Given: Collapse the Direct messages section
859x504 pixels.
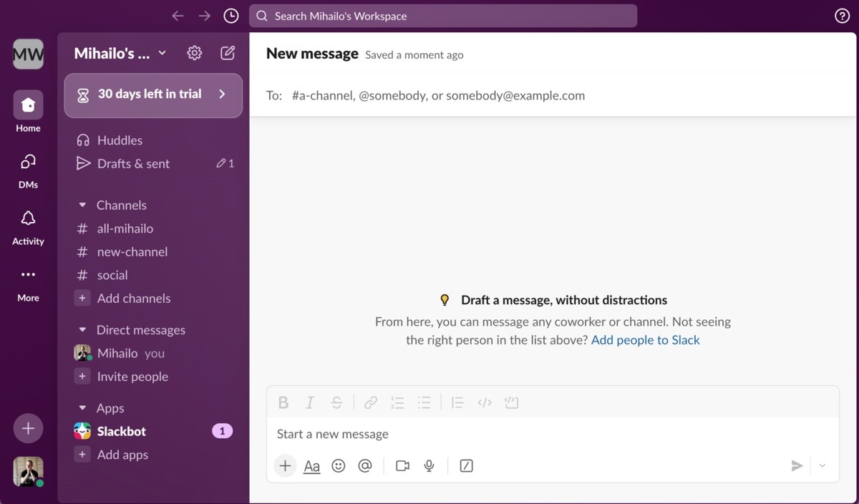Looking at the screenshot, I should coord(82,330).
